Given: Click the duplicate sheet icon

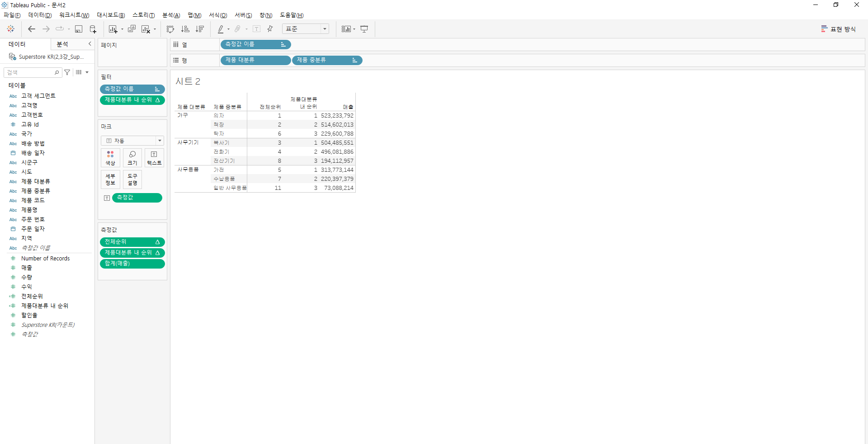Looking at the screenshot, I should tap(132, 29).
